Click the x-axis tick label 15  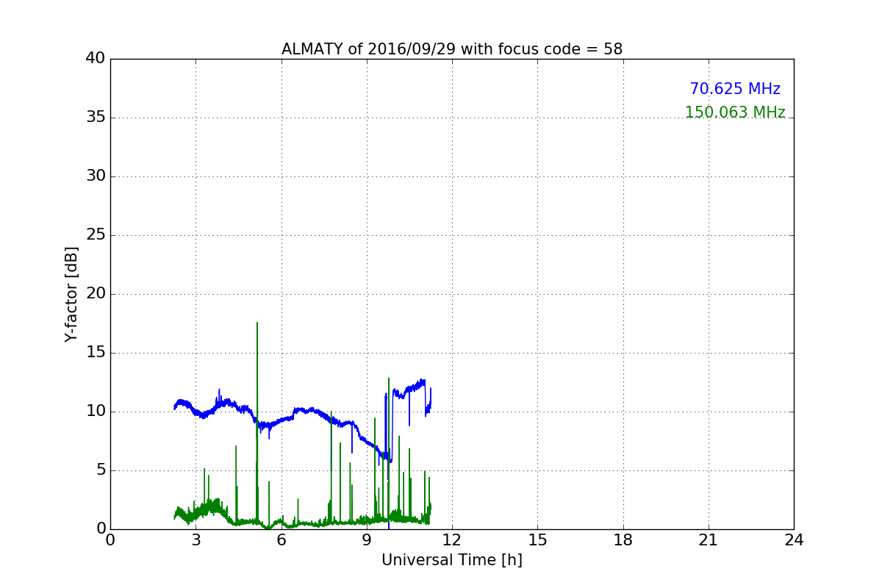pyautogui.click(x=537, y=540)
